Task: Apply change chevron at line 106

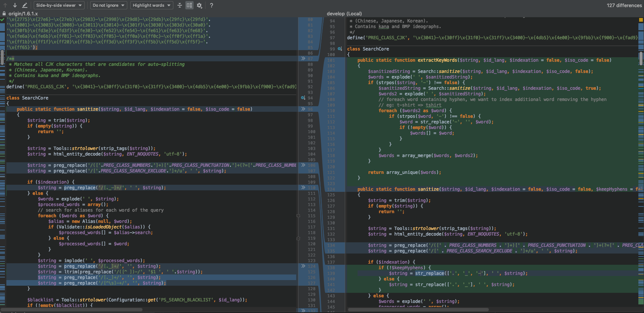Action: pos(303,165)
